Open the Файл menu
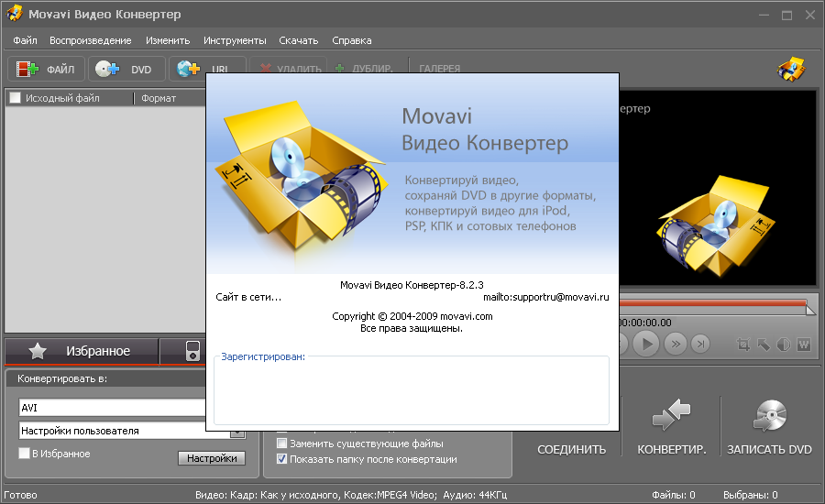Viewport: 825px width, 504px height. coord(25,40)
